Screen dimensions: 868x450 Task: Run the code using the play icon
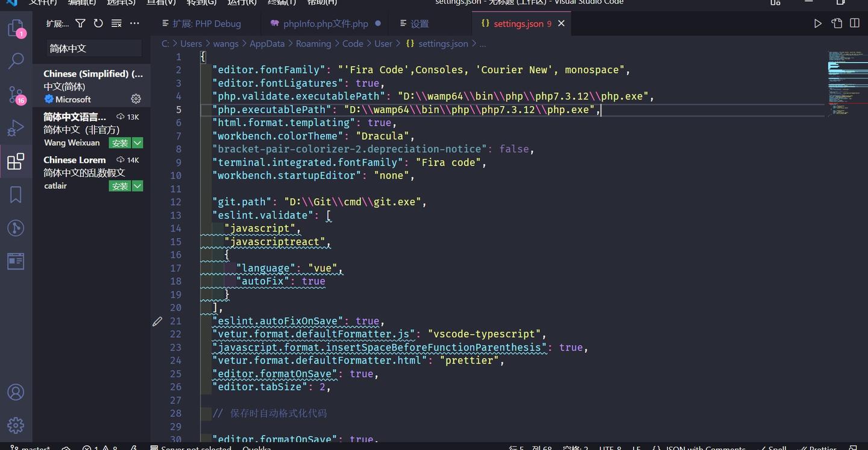point(817,23)
